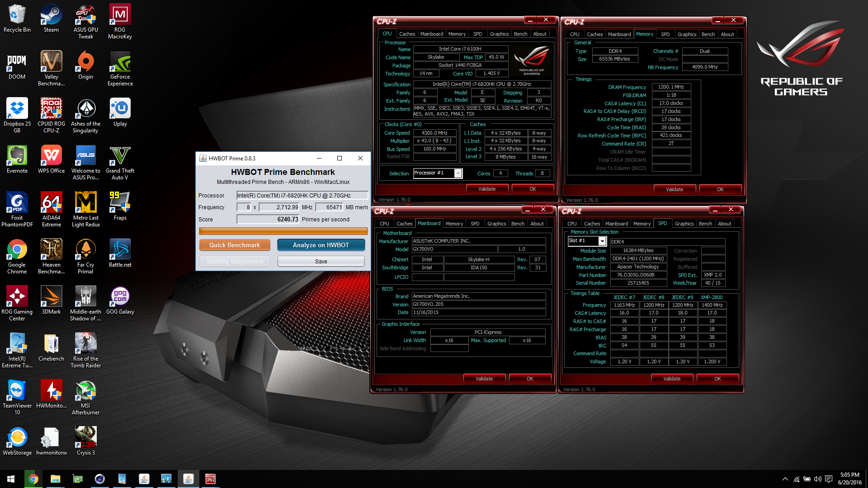
Task: Click OK in the Mainboard window
Action: click(530, 379)
